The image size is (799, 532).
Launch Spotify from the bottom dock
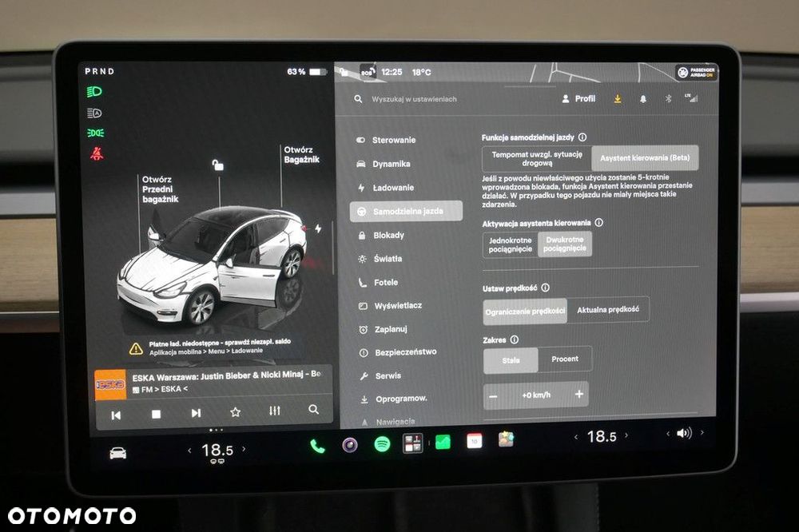click(382, 444)
